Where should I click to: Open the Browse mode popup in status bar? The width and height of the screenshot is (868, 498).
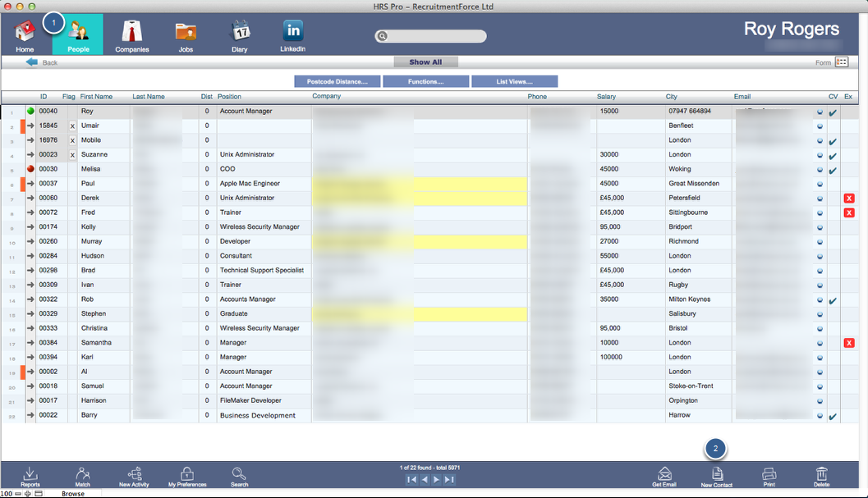pos(73,494)
